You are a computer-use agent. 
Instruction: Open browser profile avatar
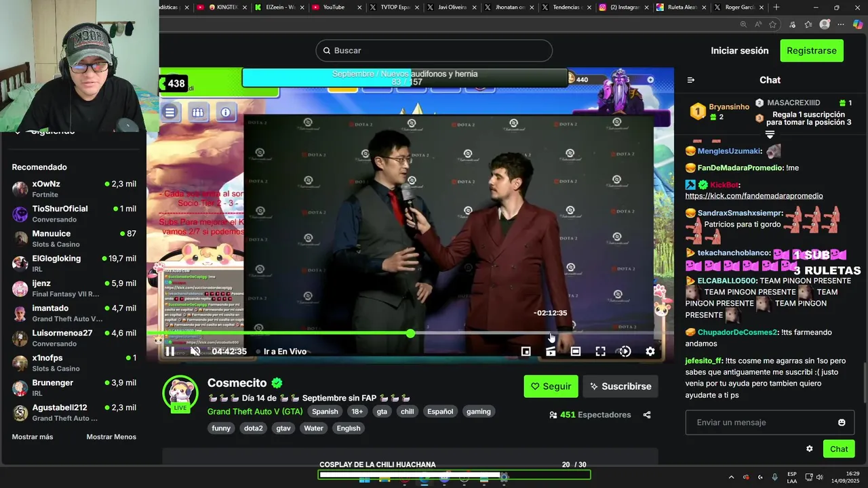[825, 24]
